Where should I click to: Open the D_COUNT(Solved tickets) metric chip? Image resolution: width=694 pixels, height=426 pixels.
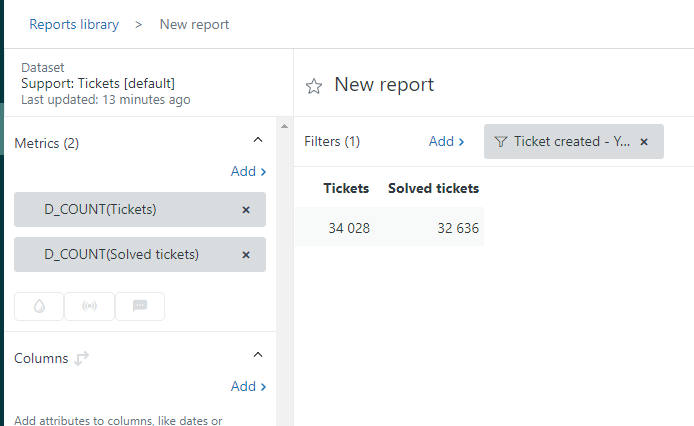(121, 255)
